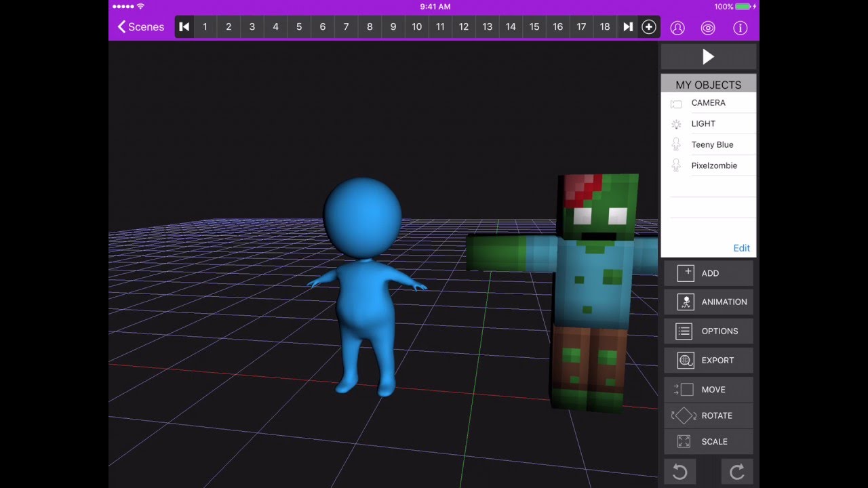Screen dimensions: 868x488
Task: Tap the Wi-Fi icon in status bar
Action: click(140, 6)
